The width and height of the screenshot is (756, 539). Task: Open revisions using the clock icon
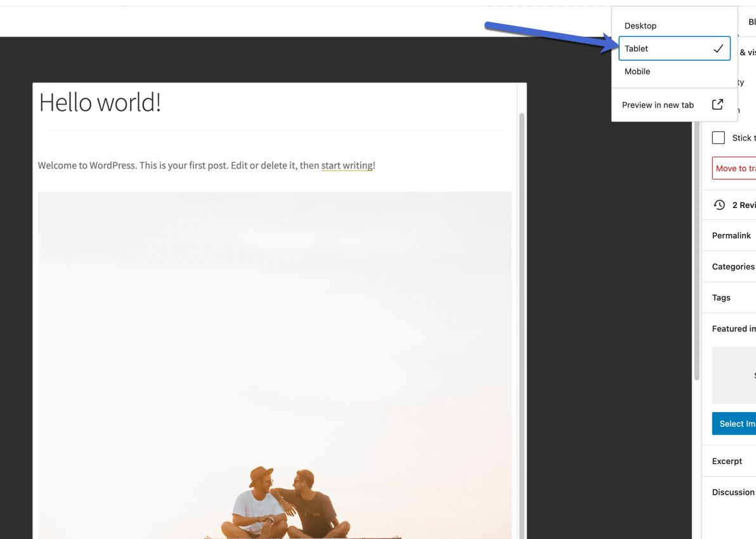pyautogui.click(x=719, y=204)
